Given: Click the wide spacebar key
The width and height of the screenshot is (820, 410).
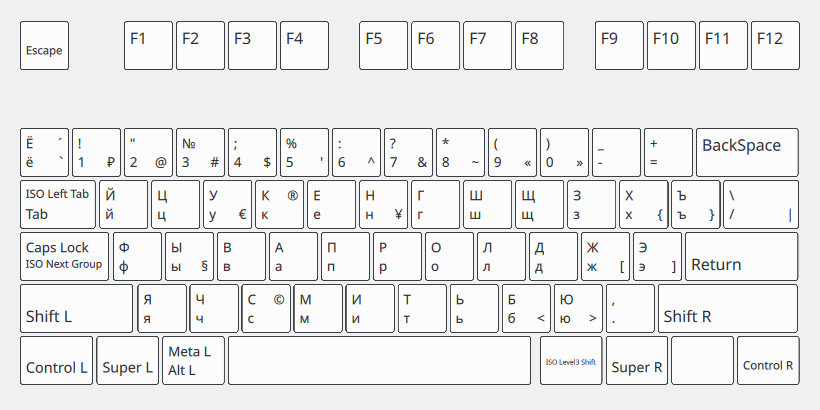Looking at the screenshot, I should tap(379, 361).
